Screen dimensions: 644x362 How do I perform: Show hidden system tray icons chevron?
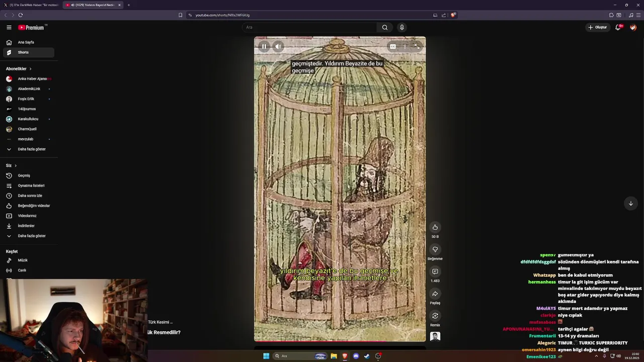[x=596, y=356]
